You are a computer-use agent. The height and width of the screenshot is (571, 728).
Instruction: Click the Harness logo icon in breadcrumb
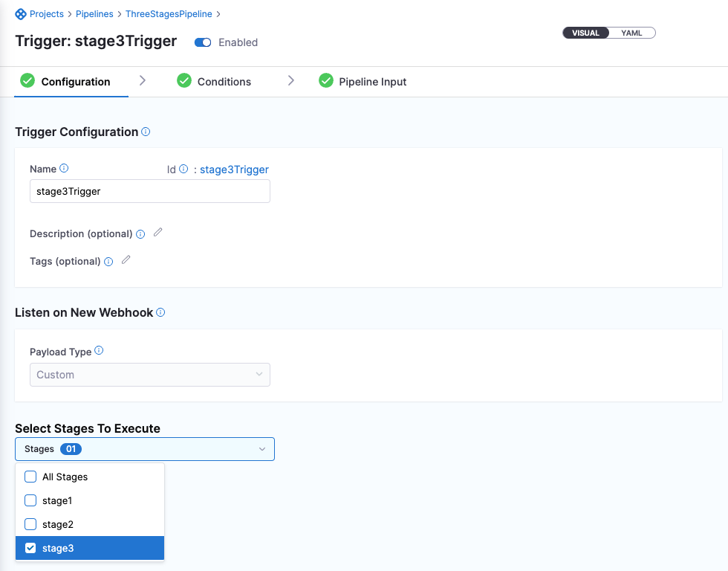click(x=21, y=14)
